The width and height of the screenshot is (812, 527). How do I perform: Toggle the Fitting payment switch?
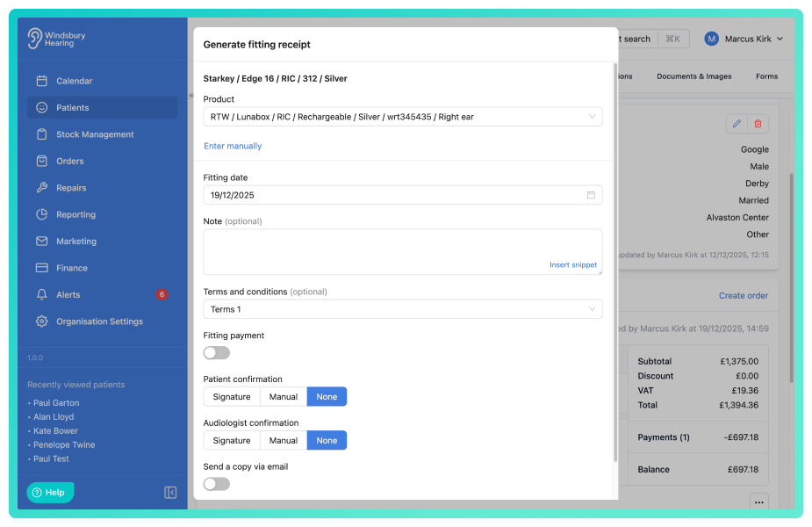pyautogui.click(x=217, y=353)
